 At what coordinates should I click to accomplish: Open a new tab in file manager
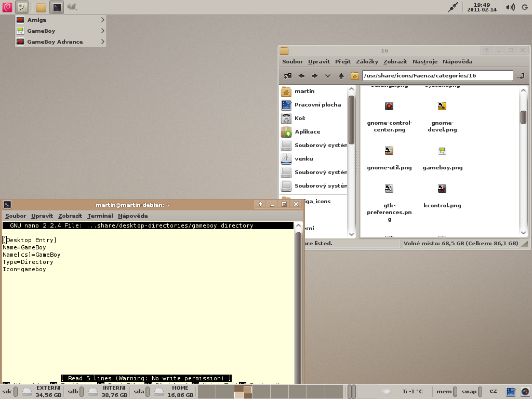[x=288, y=76]
